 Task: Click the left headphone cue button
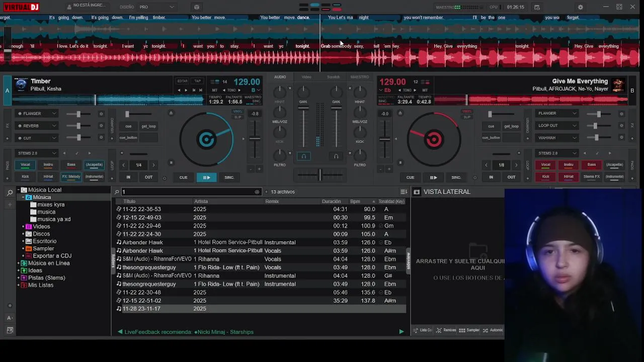303,156
